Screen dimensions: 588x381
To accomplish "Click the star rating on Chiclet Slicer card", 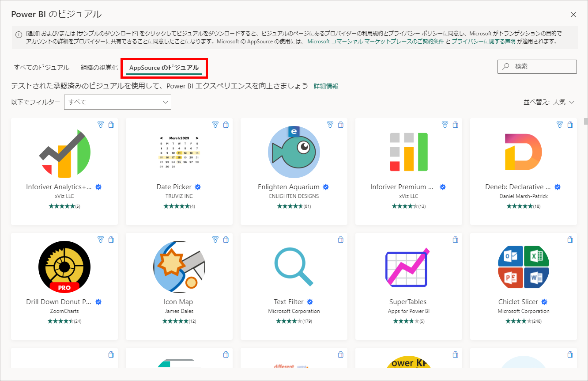I will point(520,321).
